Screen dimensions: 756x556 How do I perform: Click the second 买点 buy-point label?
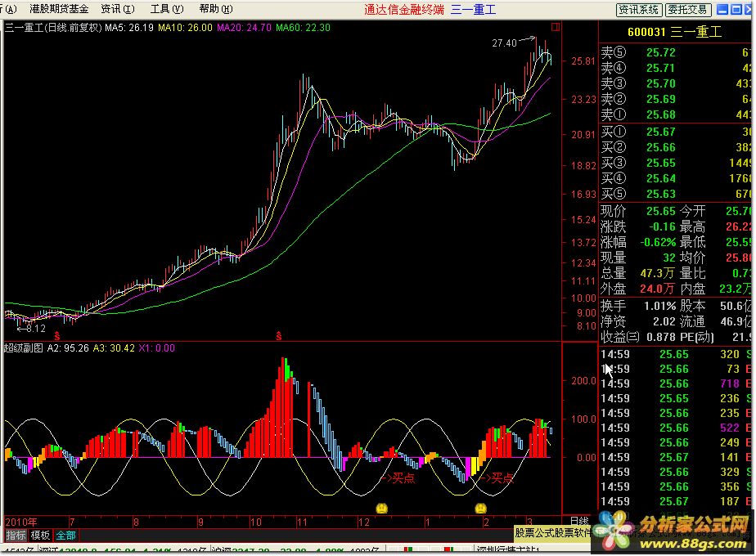click(x=503, y=478)
